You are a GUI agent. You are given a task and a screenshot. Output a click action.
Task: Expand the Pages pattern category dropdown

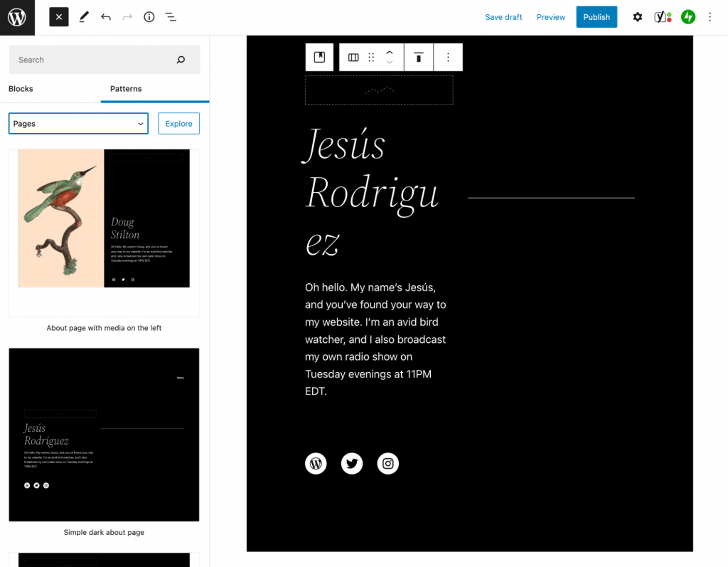[x=78, y=124]
